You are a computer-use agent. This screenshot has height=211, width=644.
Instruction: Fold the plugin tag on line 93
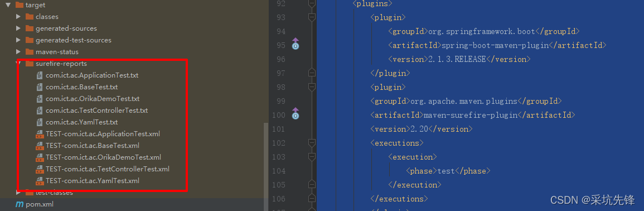(312, 17)
